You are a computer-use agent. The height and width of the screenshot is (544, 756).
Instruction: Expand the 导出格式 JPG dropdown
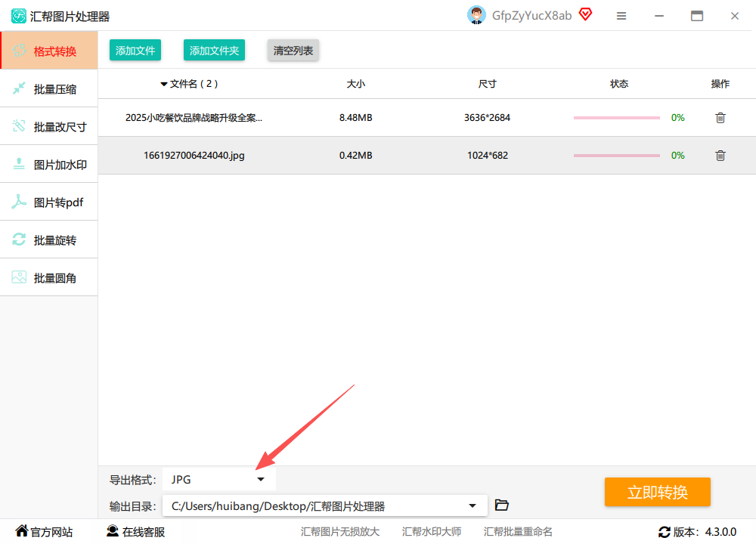(x=219, y=480)
